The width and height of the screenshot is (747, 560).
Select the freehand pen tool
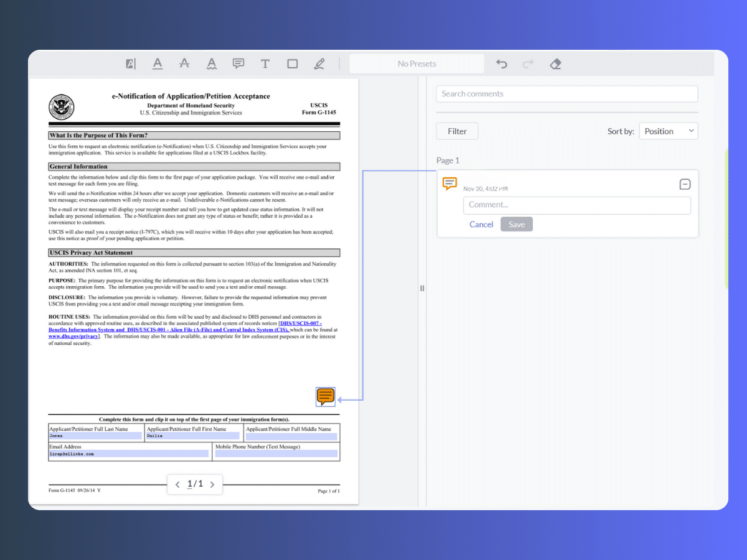(x=319, y=63)
